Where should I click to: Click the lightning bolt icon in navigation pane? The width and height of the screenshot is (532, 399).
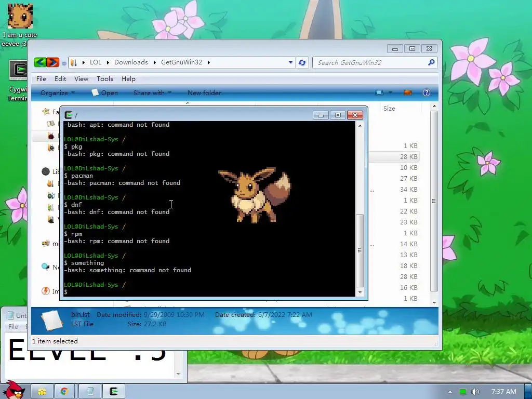pos(46,291)
